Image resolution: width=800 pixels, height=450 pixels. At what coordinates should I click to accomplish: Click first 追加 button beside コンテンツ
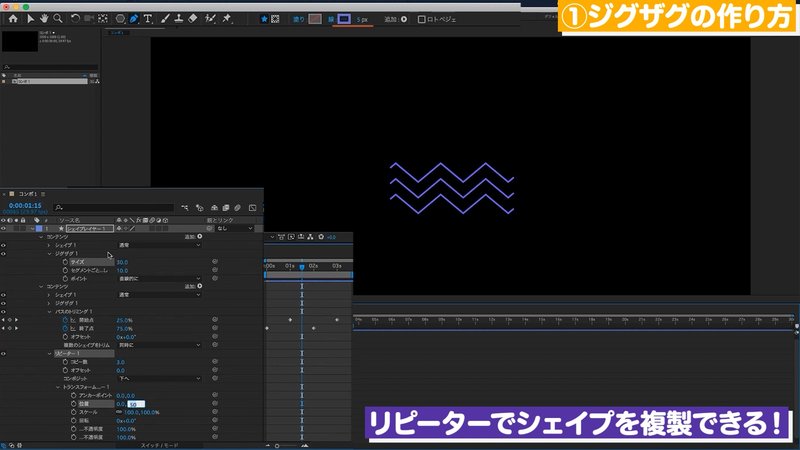(x=193, y=237)
